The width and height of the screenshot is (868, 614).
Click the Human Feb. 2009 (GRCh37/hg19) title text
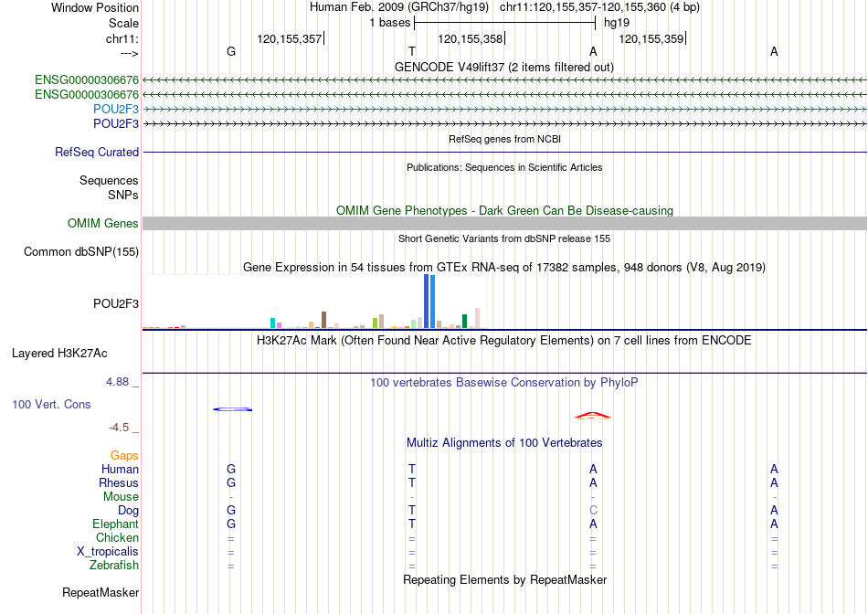point(399,7)
